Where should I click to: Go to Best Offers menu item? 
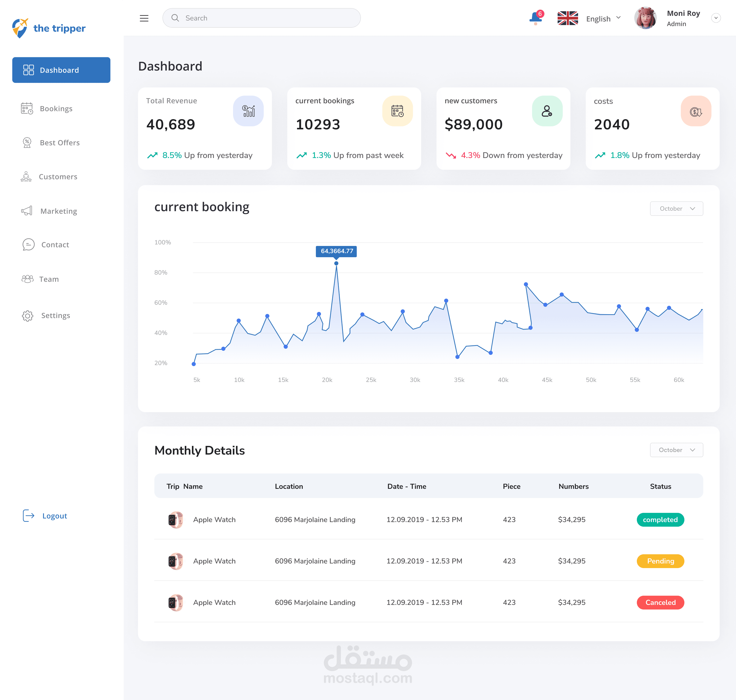coord(60,143)
